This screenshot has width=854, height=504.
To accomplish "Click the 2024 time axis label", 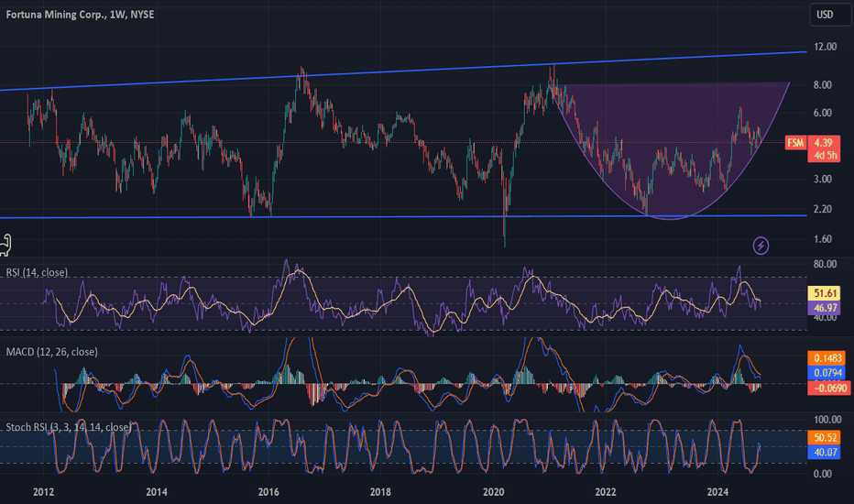I will [x=717, y=492].
